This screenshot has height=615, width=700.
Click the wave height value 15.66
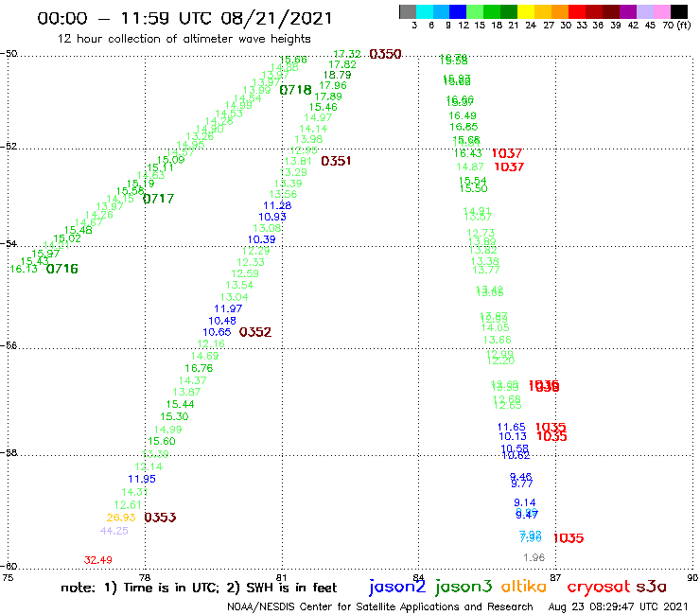pyautogui.click(x=293, y=60)
